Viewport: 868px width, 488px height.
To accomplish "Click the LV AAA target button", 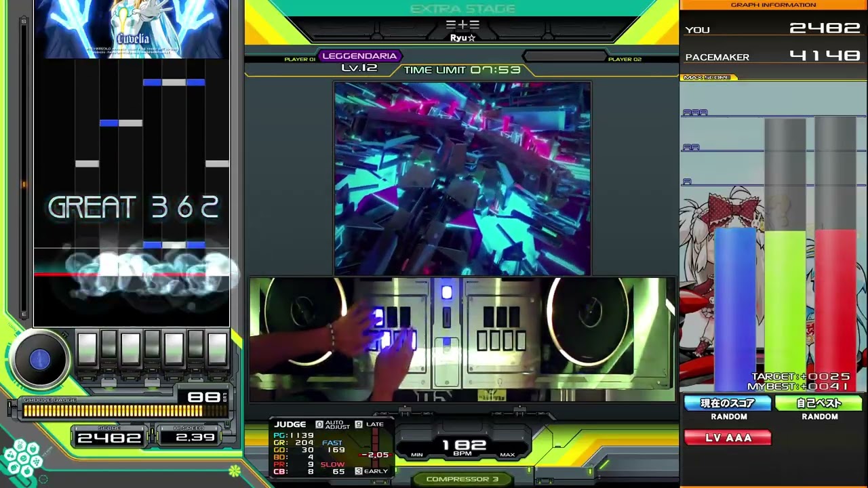I will tap(728, 438).
